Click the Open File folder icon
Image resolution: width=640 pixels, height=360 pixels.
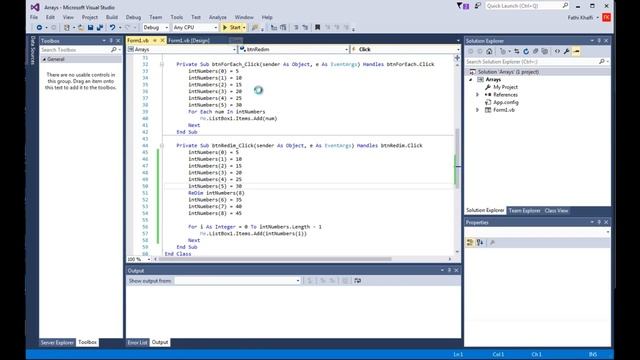click(81, 27)
